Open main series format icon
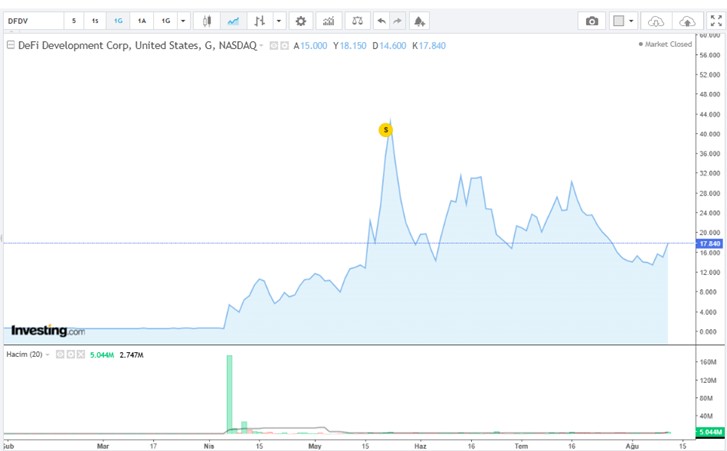 [x=285, y=45]
